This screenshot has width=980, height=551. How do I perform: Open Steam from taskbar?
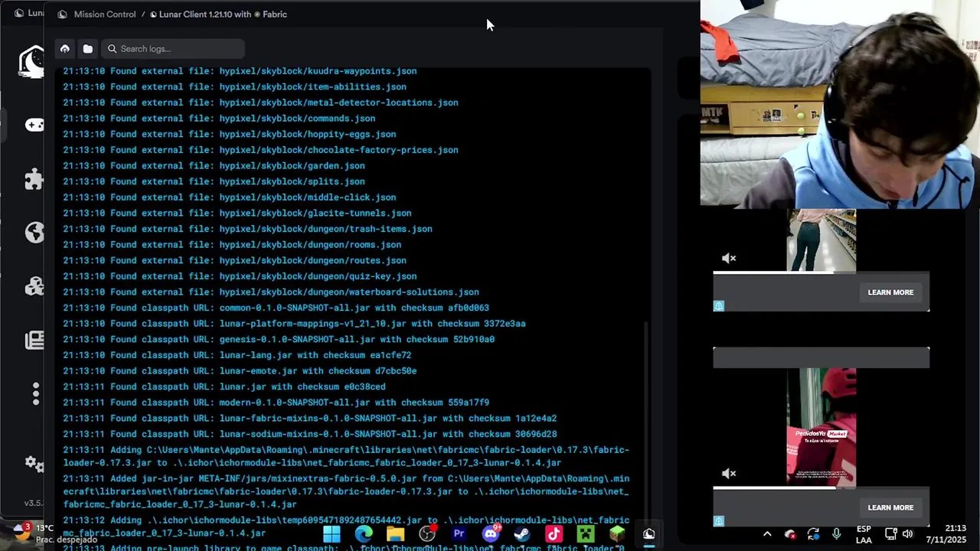coord(522,534)
